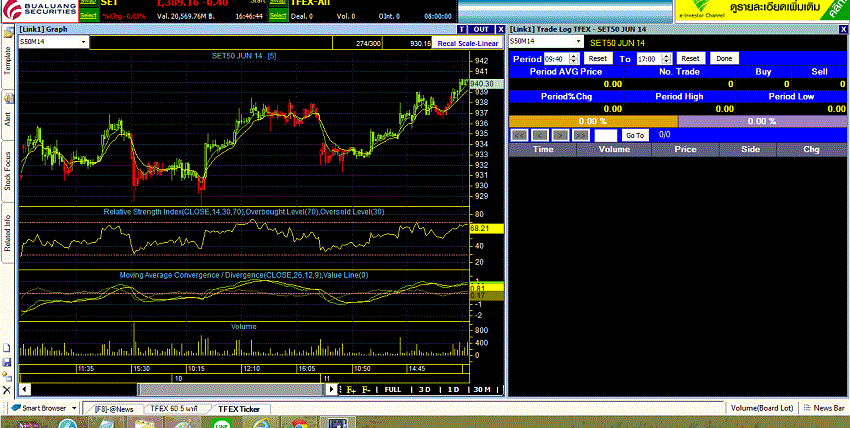This screenshot has width=850, height=428.
Task: Click the folder icon above Template tab
Action: 9,33
